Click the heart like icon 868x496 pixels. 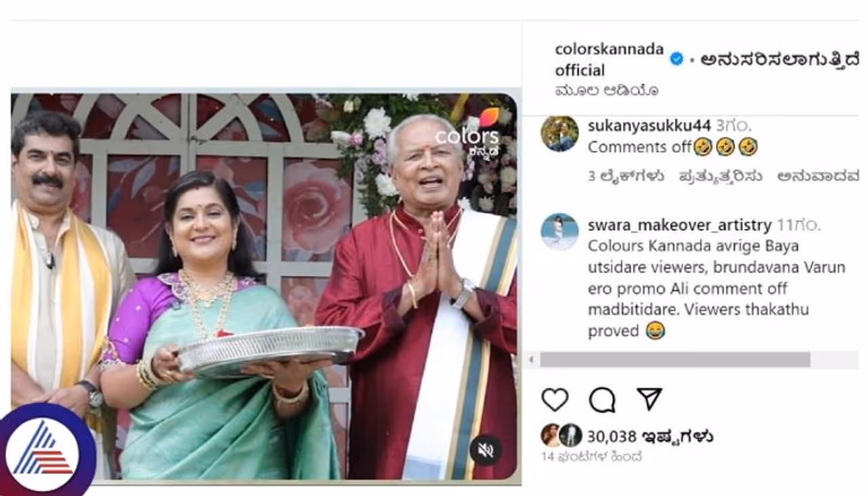coord(555,400)
